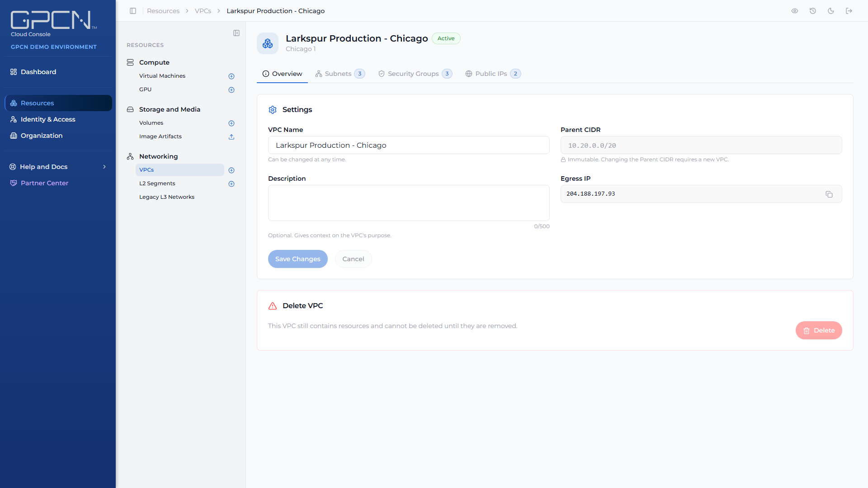Upload an Image Artifact with upload icon

[231, 137]
